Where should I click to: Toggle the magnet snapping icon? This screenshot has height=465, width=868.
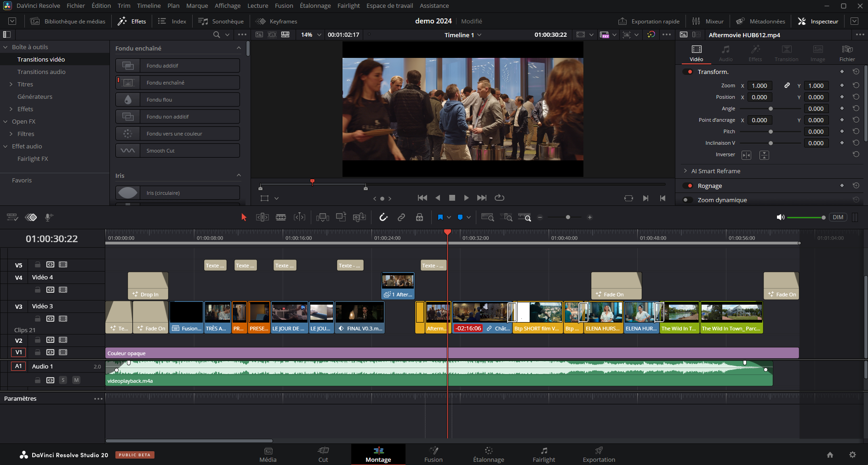click(383, 217)
